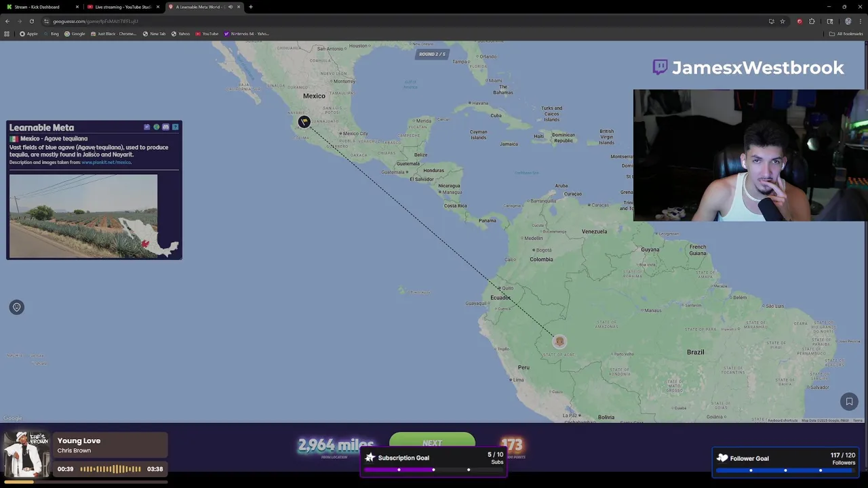Open the Extensions puzzle icon
The width and height of the screenshot is (868, 488).
click(x=812, y=21)
